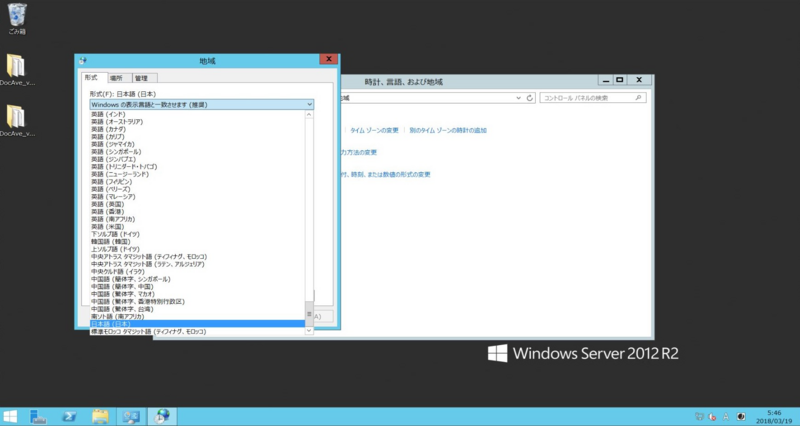The width and height of the screenshot is (800, 426).
Task: Select 韓国語 (韓国) in the list
Action: click(x=197, y=241)
